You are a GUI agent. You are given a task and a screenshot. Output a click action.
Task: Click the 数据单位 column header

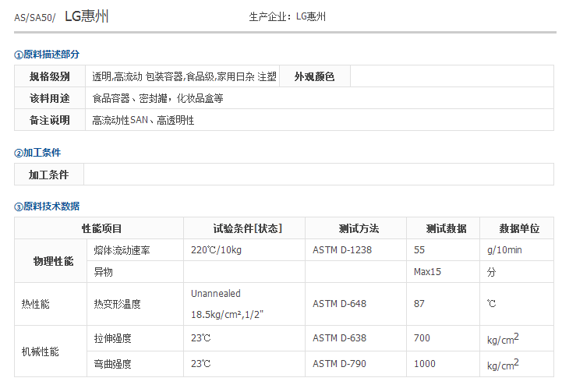pos(517,228)
